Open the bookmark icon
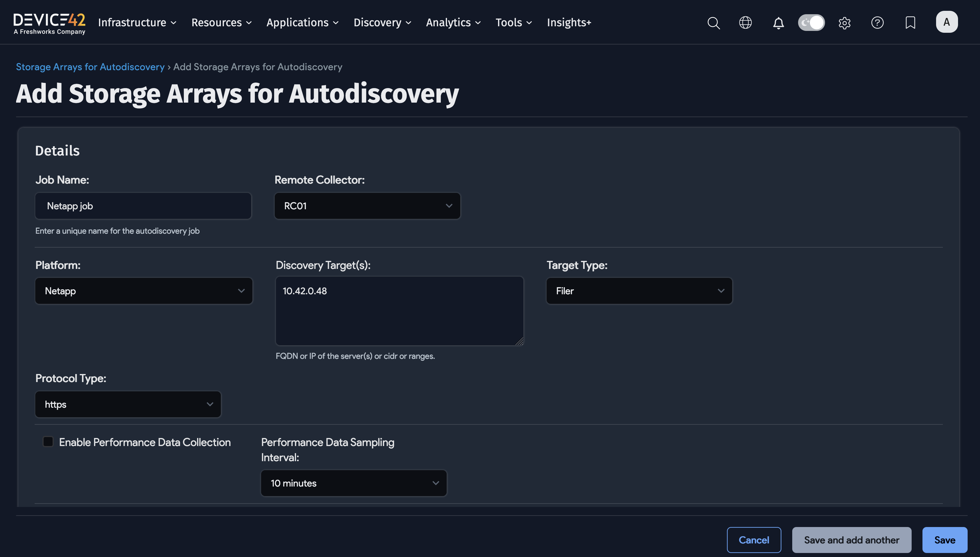 910,23
